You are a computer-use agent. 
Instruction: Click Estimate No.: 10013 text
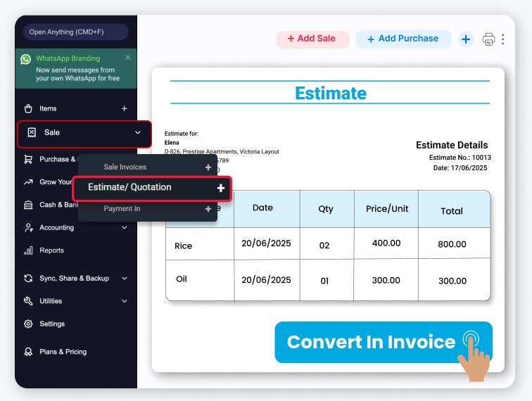coord(460,158)
